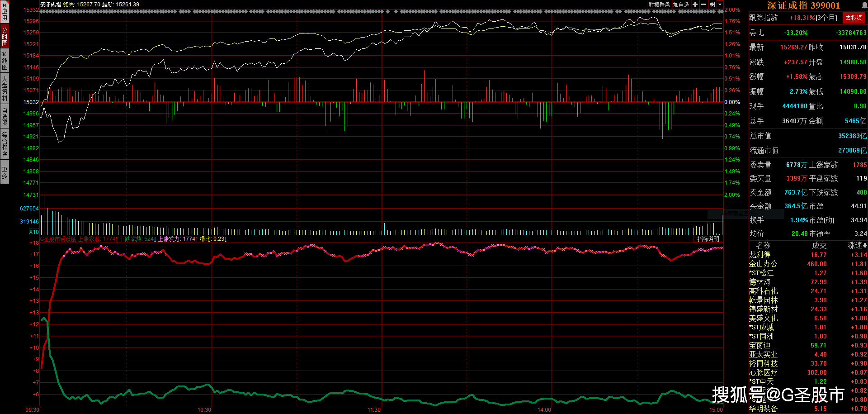The width and height of the screenshot is (868, 414).
Task: Open the dropdown arrow in chart toolbar
Action: [x=720, y=5]
